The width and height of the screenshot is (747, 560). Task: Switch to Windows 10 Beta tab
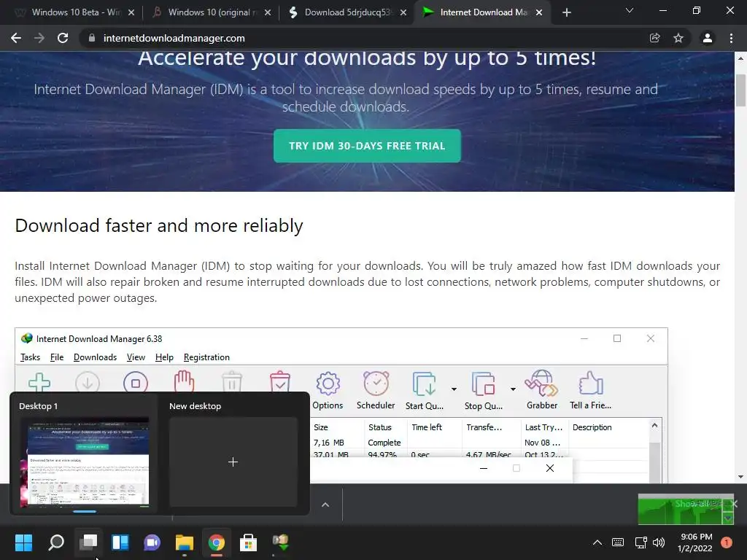coord(75,12)
